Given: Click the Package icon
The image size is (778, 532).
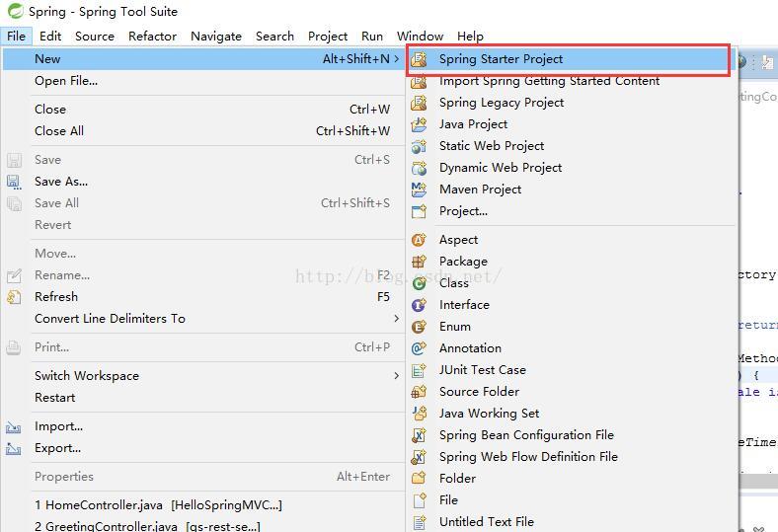Looking at the screenshot, I should point(419,262).
